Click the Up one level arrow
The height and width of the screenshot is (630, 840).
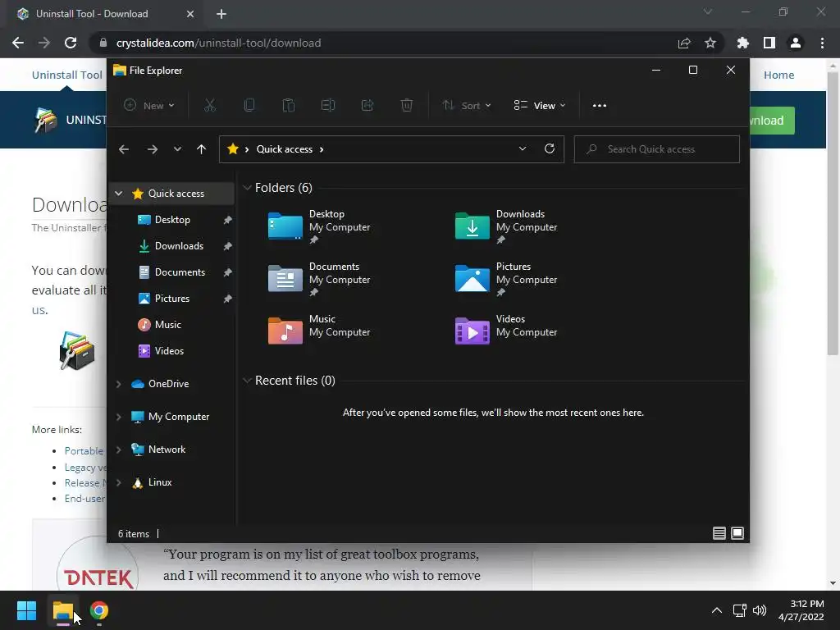(201, 149)
